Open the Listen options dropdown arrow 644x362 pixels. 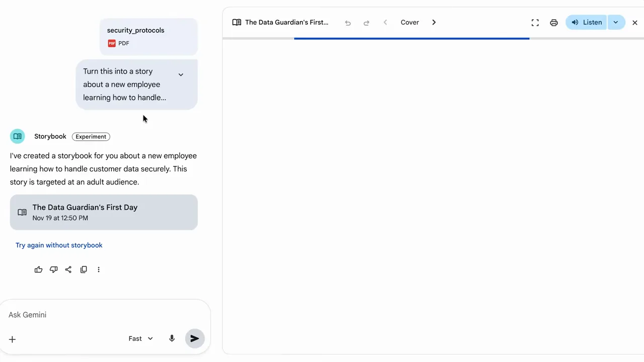[616, 22]
